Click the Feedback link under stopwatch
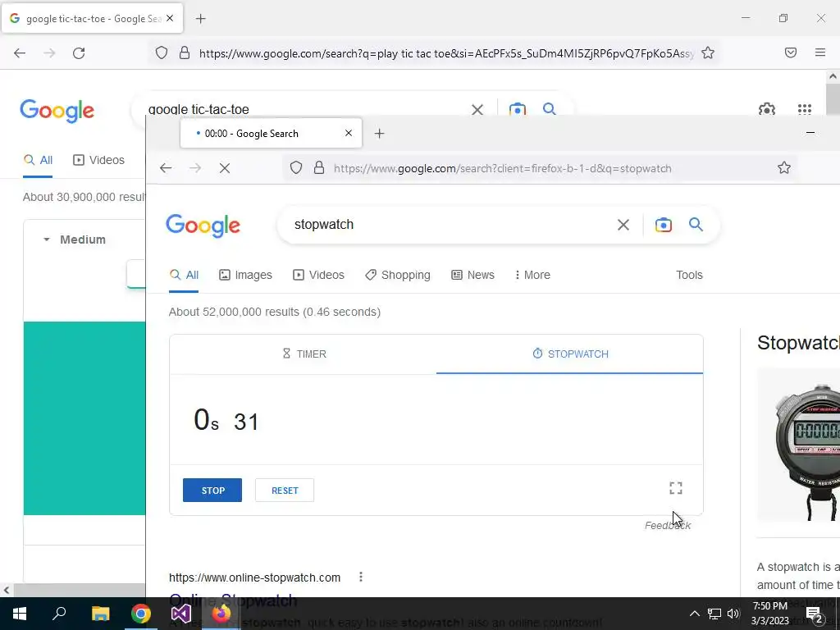Image resolution: width=840 pixels, height=630 pixels. [x=668, y=526]
